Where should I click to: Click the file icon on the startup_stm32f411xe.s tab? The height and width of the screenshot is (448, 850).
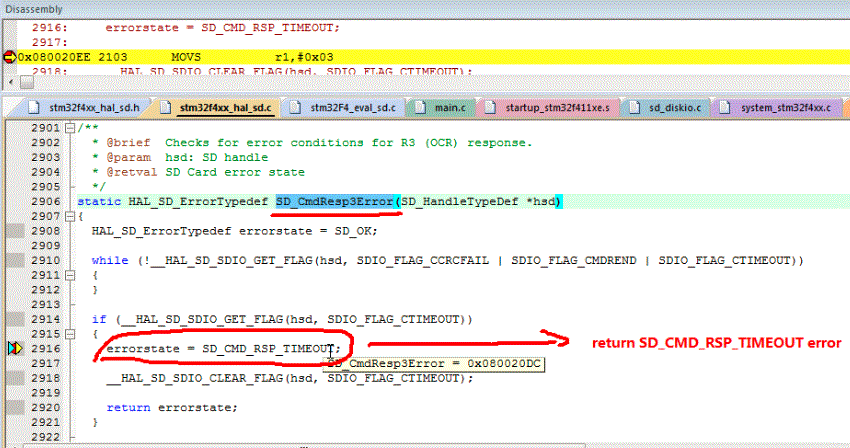(491, 107)
